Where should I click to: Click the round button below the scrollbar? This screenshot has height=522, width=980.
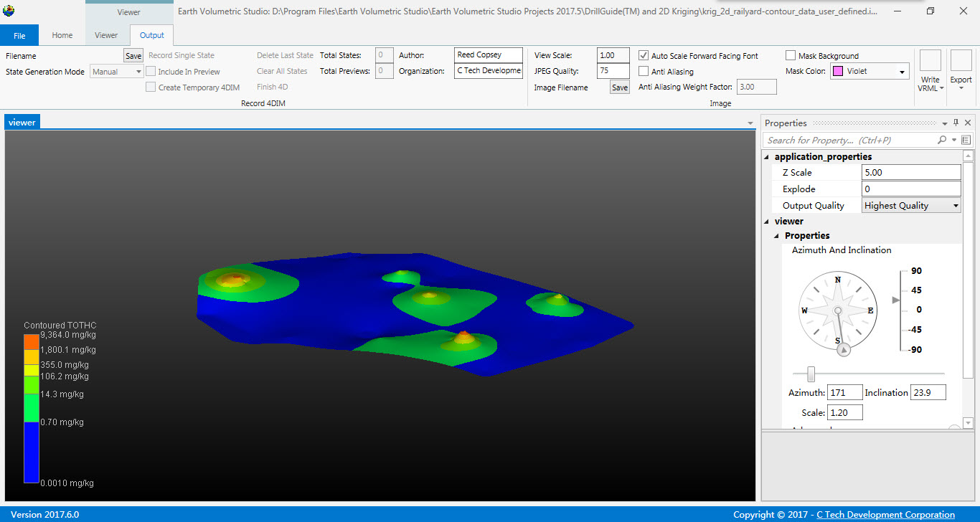[x=954, y=429]
